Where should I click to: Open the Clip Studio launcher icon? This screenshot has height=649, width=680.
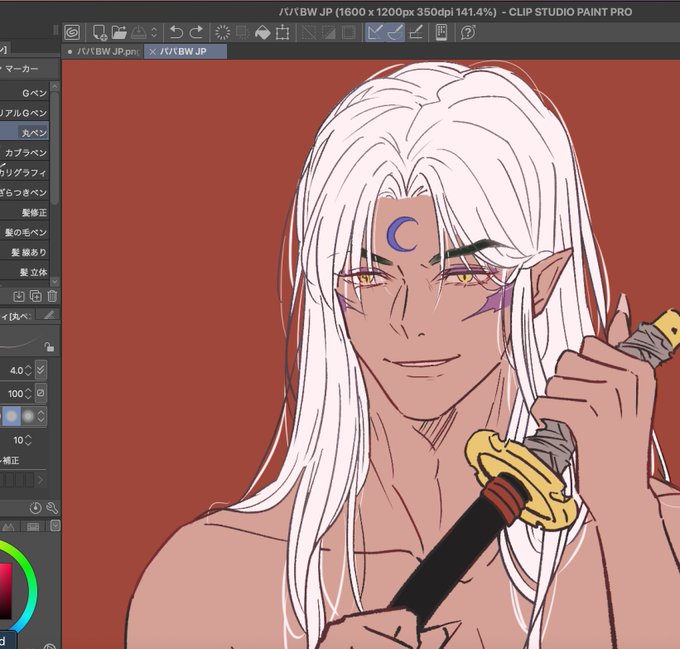(x=72, y=33)
